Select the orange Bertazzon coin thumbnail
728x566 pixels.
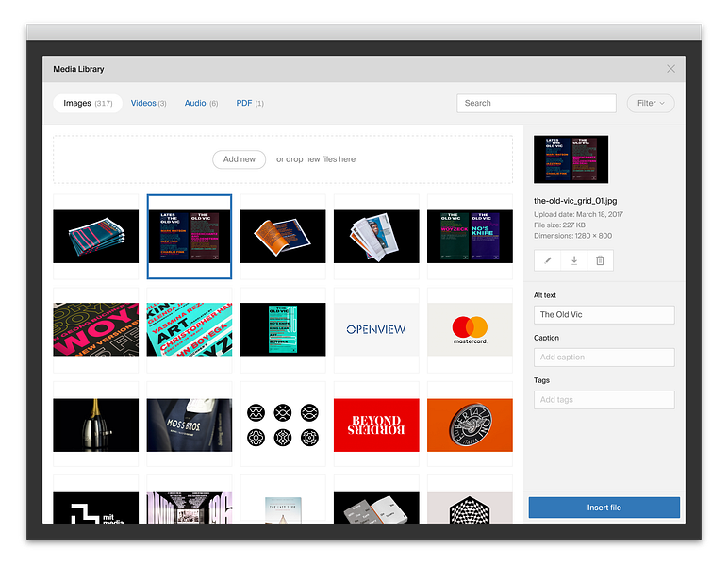coord(470,424)
